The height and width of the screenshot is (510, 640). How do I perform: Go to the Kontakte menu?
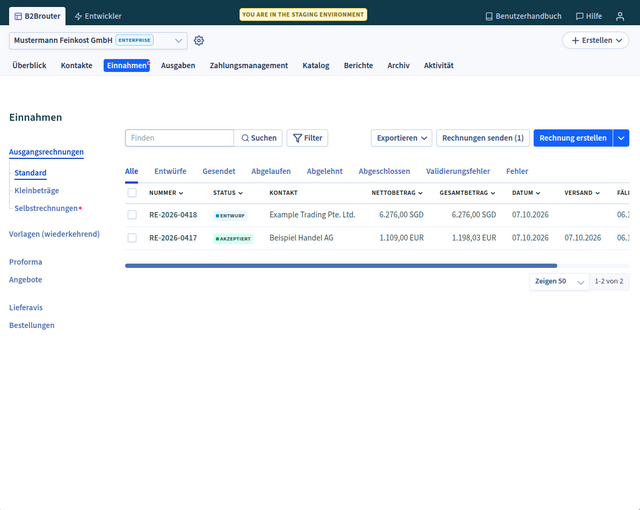pos(76,65)
